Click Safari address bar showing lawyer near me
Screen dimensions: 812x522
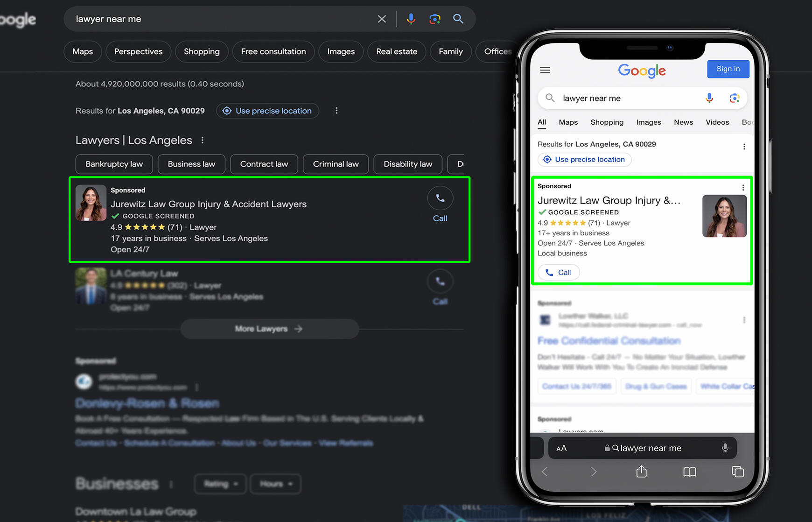tap(643, 448)
